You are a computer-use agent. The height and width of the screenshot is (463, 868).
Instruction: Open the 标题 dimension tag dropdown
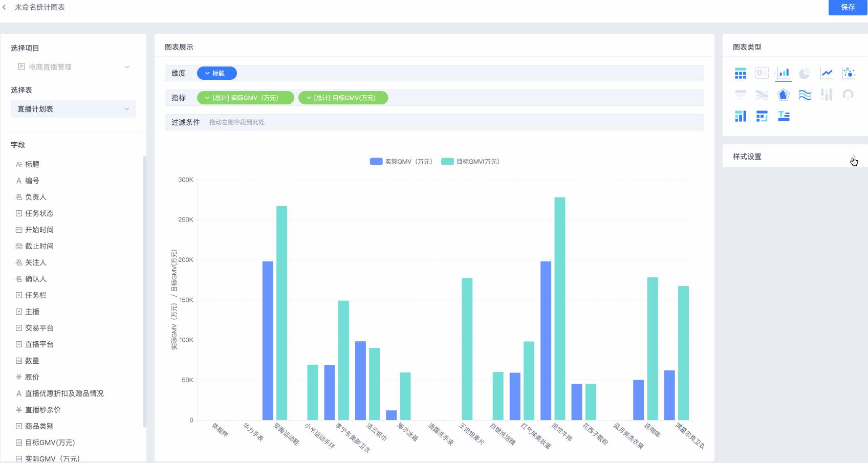point(216,73)
